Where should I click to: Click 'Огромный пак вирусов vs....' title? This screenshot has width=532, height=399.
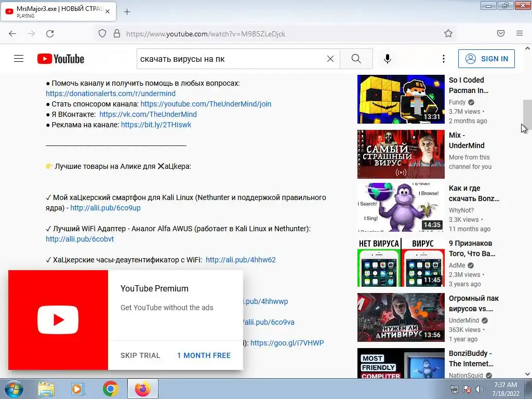coord(474,303)
